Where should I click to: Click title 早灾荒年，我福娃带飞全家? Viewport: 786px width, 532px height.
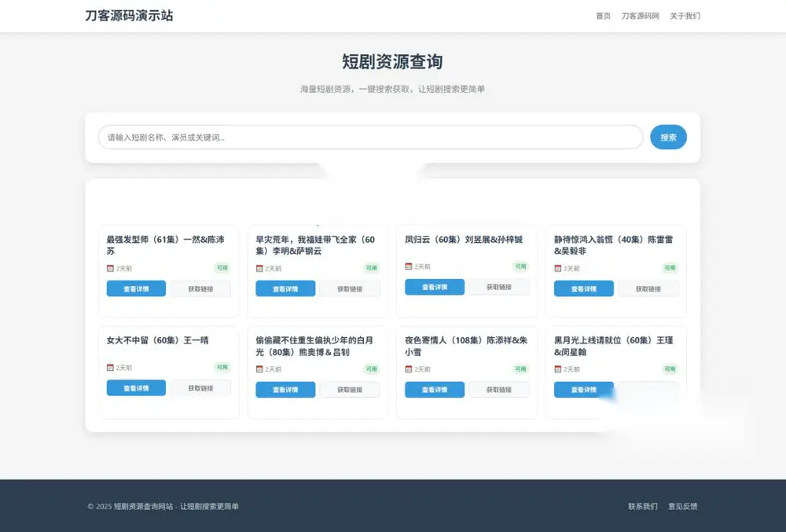(x=315, y=245)
